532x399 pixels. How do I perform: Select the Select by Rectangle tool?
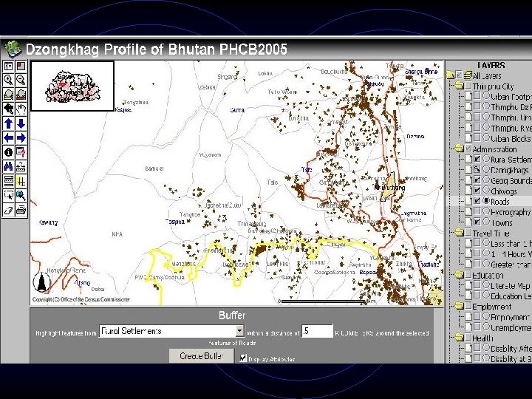click(x=8, y=196)
